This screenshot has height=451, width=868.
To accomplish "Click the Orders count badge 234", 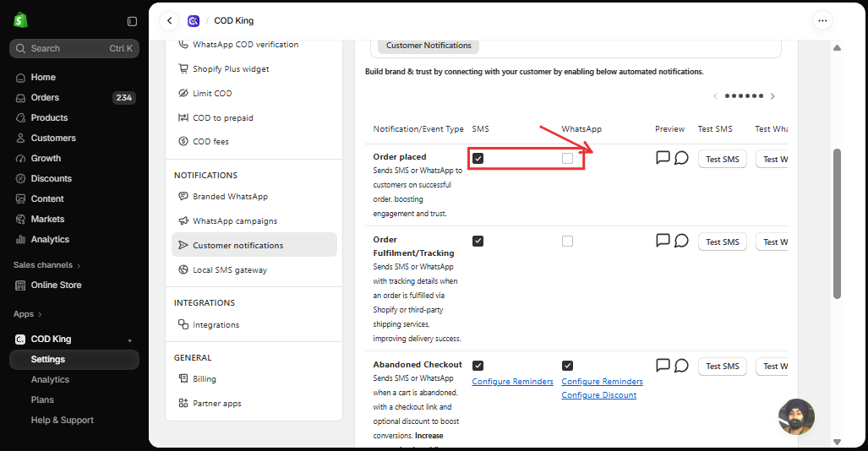I will [x=124, y=98].
